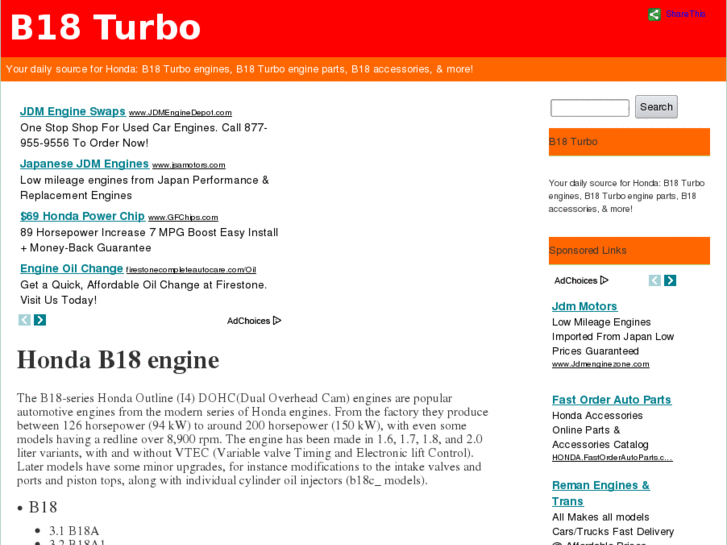Viewport: 727px width, 545px height.
Task: Open Reman Engines & Trans ad
Action: point(600,493)
